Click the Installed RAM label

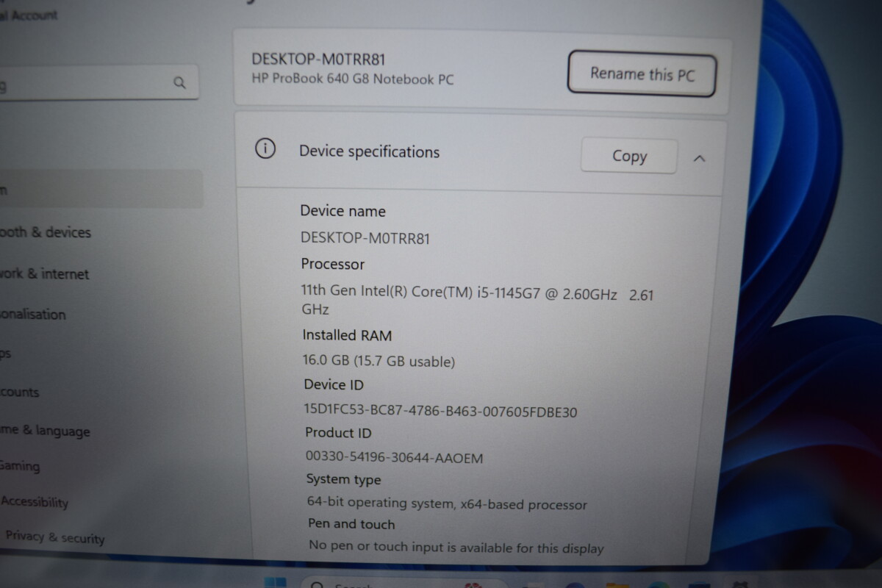[x=347, y=335]
